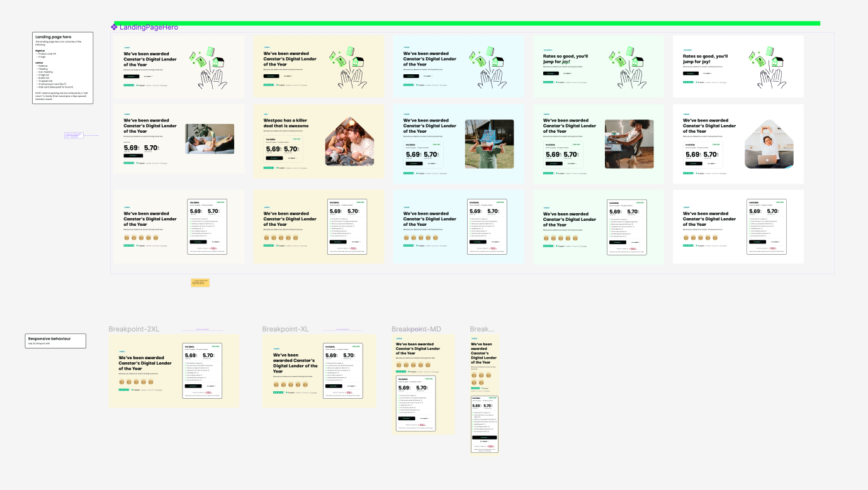
Task: Select Variable product card in green third-row hero
Action: click(627, 227)
